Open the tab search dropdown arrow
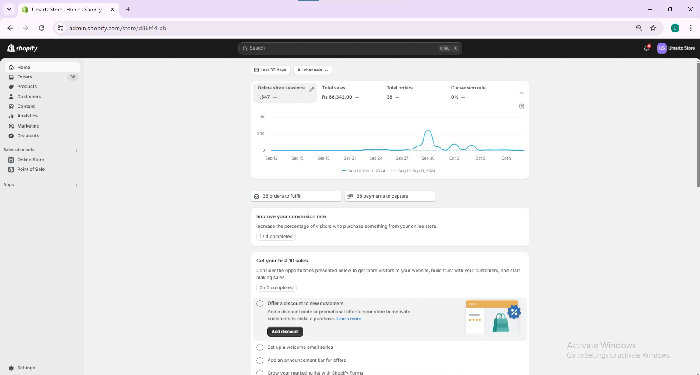 pyautogui.click(x=9, y=9)
